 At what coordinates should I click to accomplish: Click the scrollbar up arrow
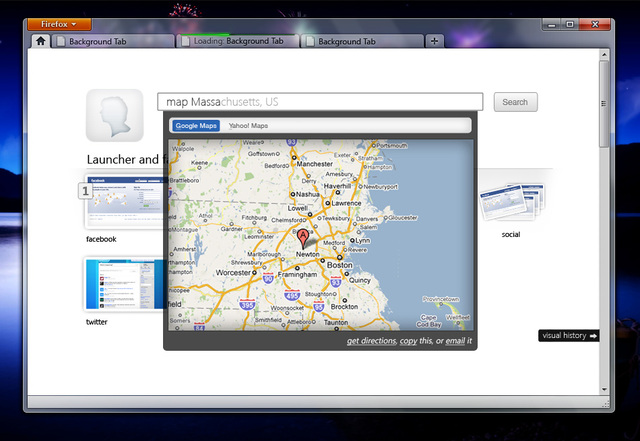point(604,54)
